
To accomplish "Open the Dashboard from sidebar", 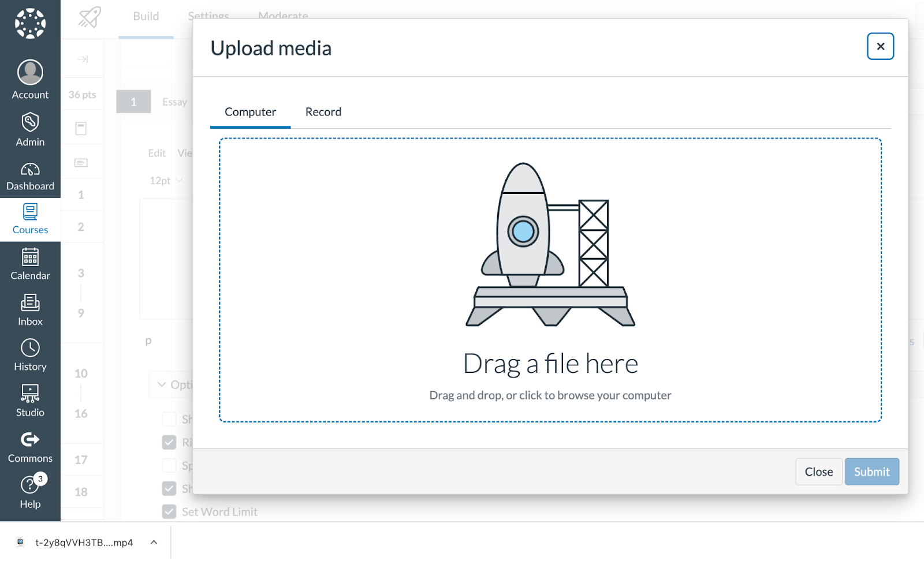I will (x=30, y=176).
